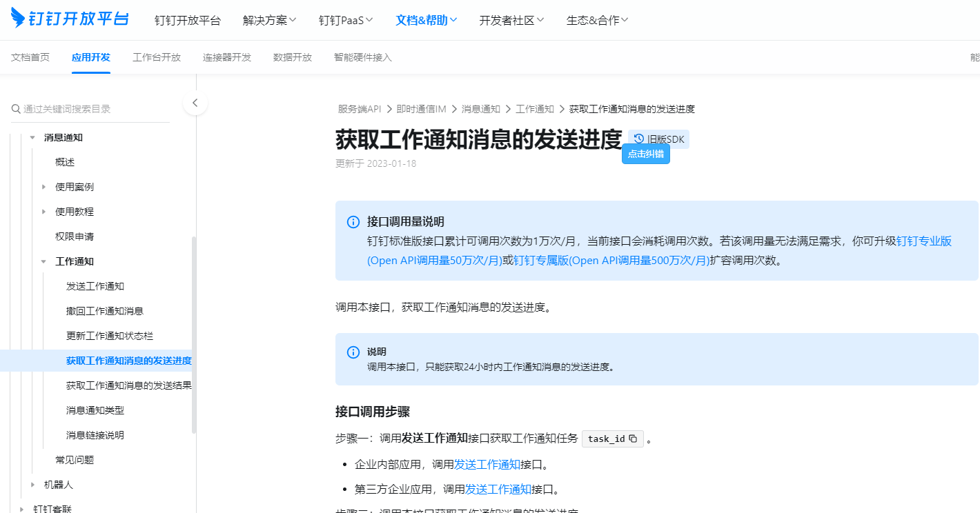Click the 更新于 2023-01-18 date text

coord(376,163)
